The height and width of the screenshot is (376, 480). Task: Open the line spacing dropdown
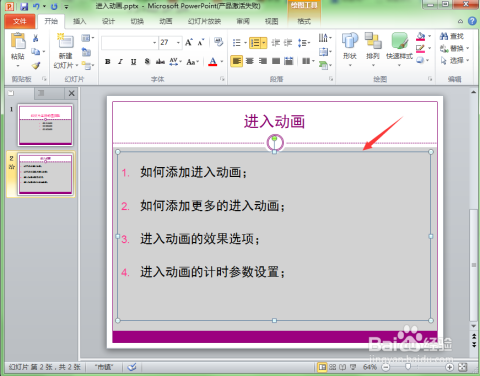tap(304, 43)
